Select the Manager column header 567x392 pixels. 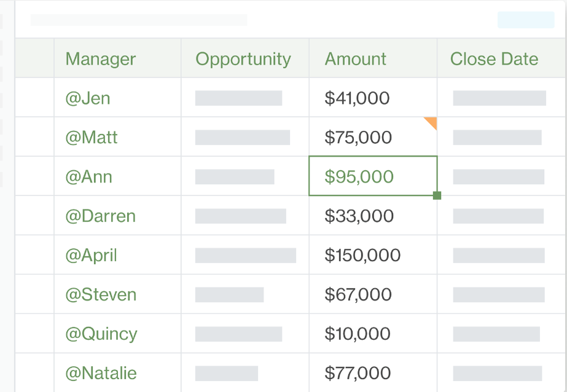pos(100,59)
